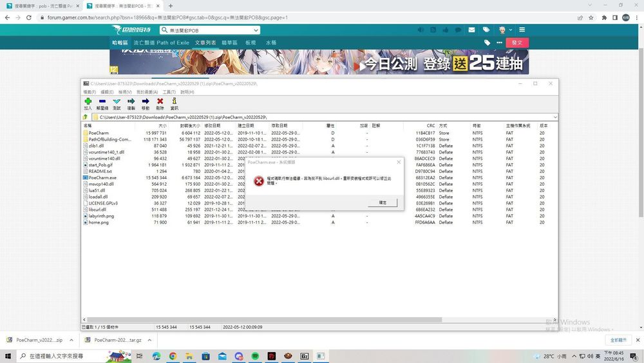Image resolution: width=644 pixels, height=363 pixels.
Task: Click the red 發文 post button
Action: click(516, 43)
